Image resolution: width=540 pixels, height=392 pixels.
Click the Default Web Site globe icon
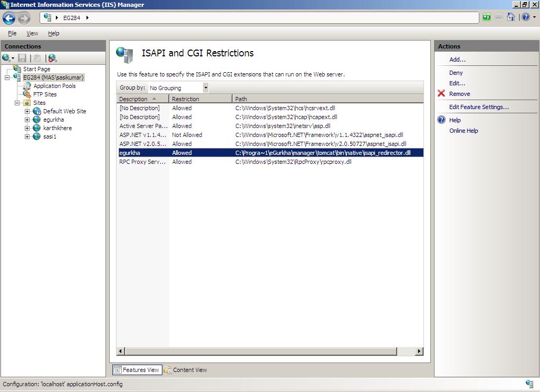pyautogui.click(x=37, y=111)
